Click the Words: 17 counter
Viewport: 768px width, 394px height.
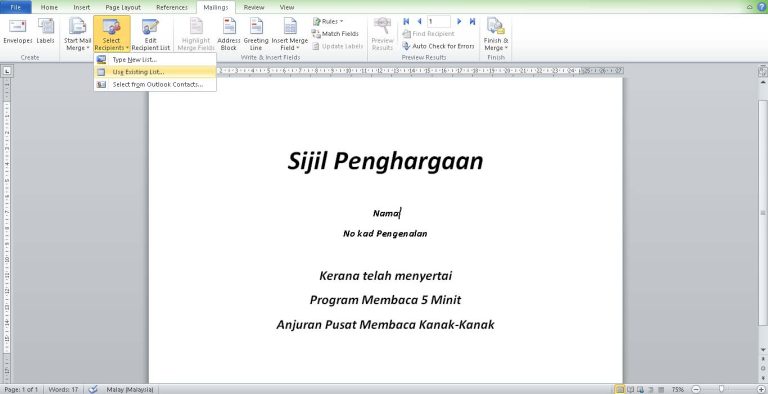coord(63,390)
